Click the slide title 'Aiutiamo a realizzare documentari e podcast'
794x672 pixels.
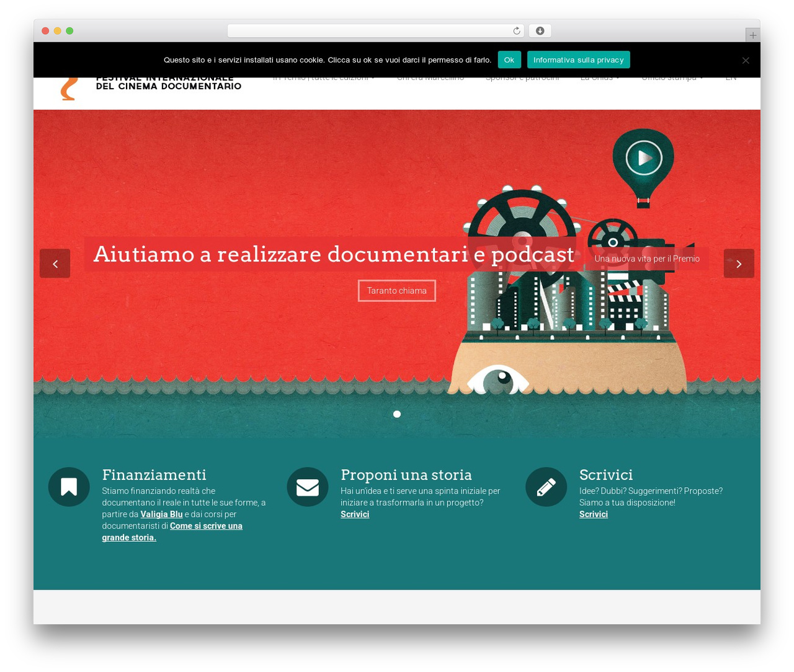tap(334, 254)
